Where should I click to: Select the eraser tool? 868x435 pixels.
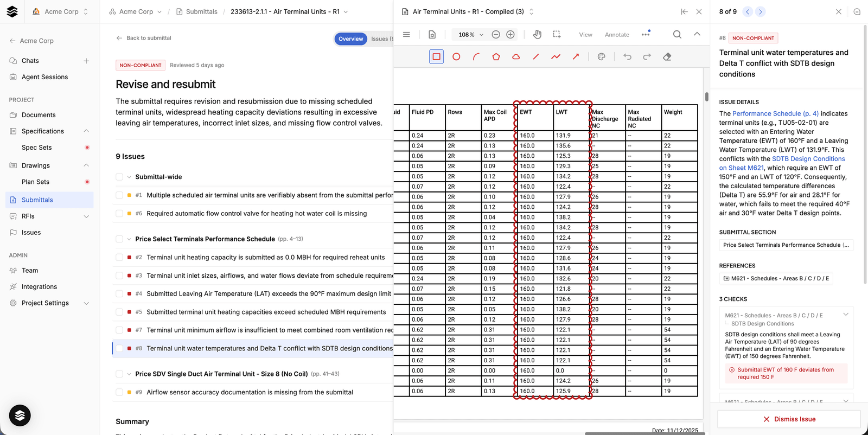(x=667, y=56)
